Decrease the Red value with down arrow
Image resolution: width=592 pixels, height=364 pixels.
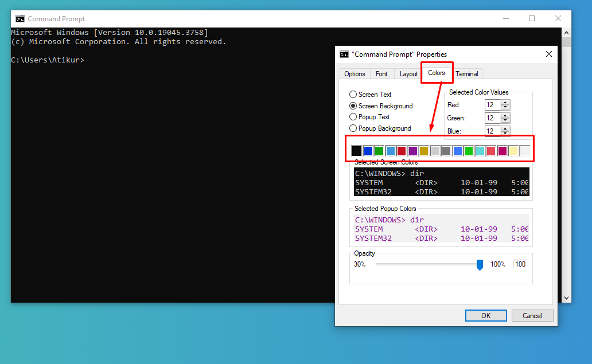(505, 108)
